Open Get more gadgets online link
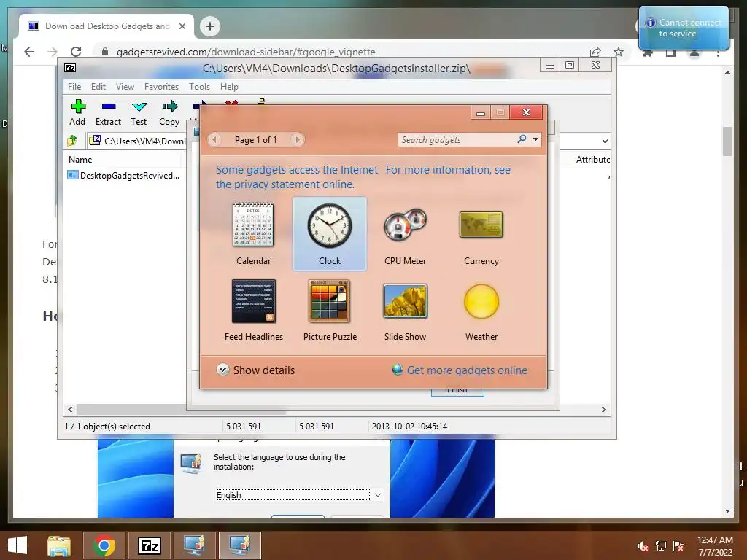Image resolution: width=747 pixels, height=560 pixels. [460, 370]
